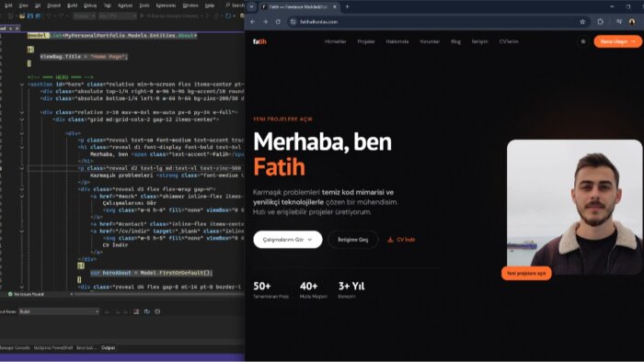The height and width of the screenshot is (362, 644).
Task: Open the Solution Configurations dropdown
Action: click(85, 16)
